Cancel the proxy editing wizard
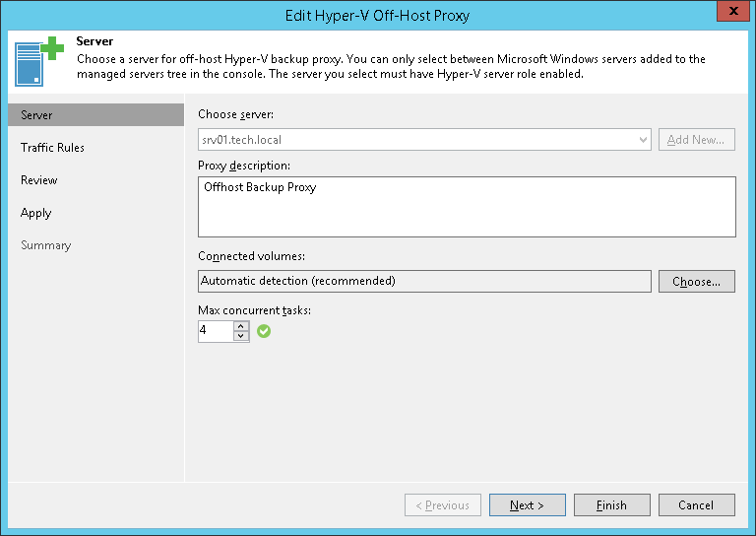 click(x=696, y=505)
